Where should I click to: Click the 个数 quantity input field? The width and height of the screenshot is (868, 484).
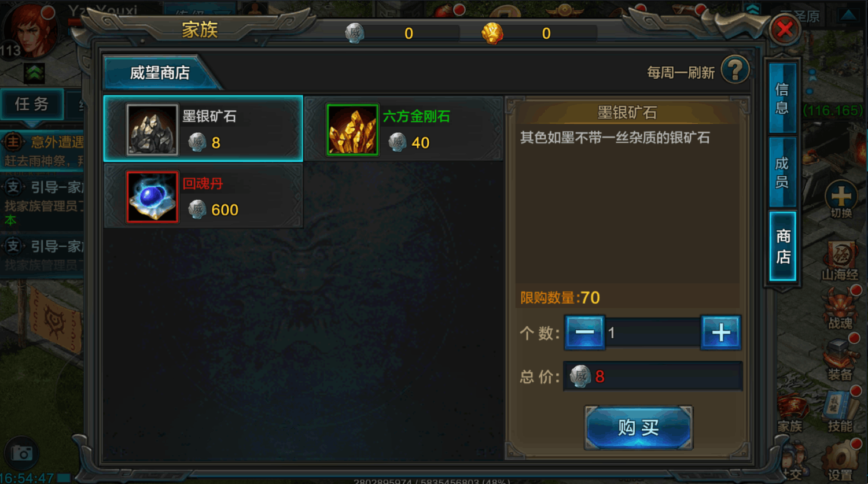[x=652, y=332]
